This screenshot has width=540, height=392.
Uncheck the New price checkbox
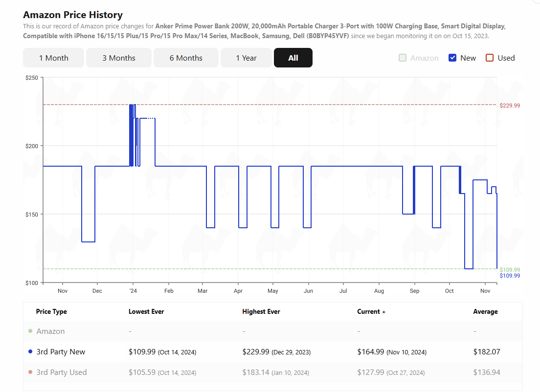(x=452, y=58)
